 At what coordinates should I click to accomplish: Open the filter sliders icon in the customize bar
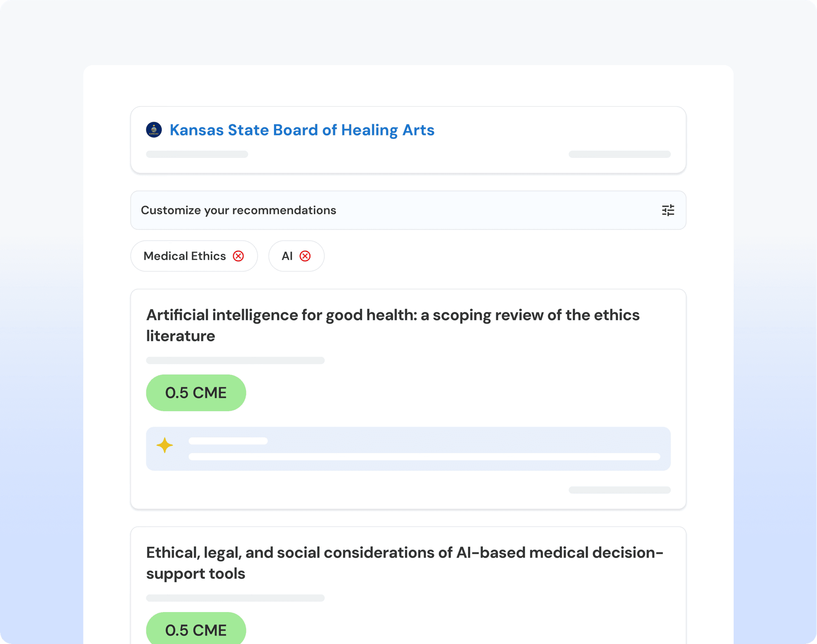[668, 210]
